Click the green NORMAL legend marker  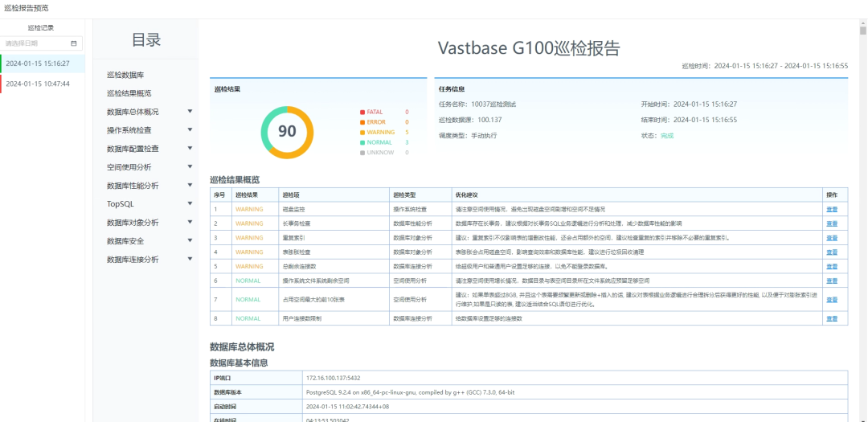click(362, 142)
